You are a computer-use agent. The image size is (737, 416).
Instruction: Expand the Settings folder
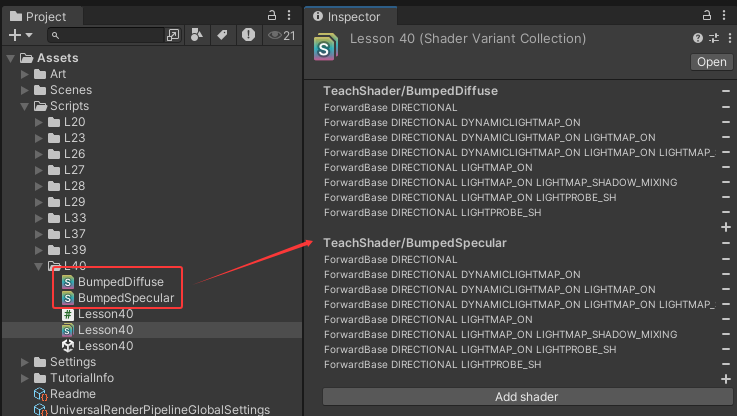click(25, 362)
